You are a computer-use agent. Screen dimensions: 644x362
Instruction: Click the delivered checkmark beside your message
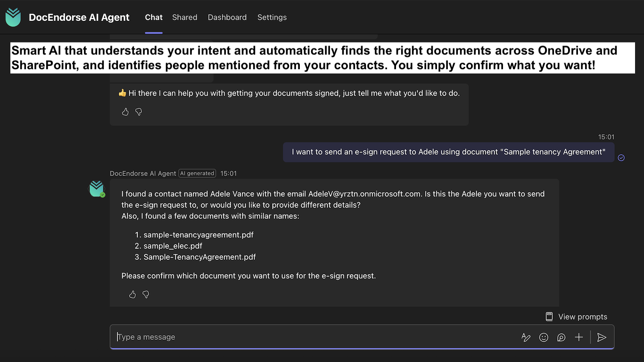[x=621, y=157]
